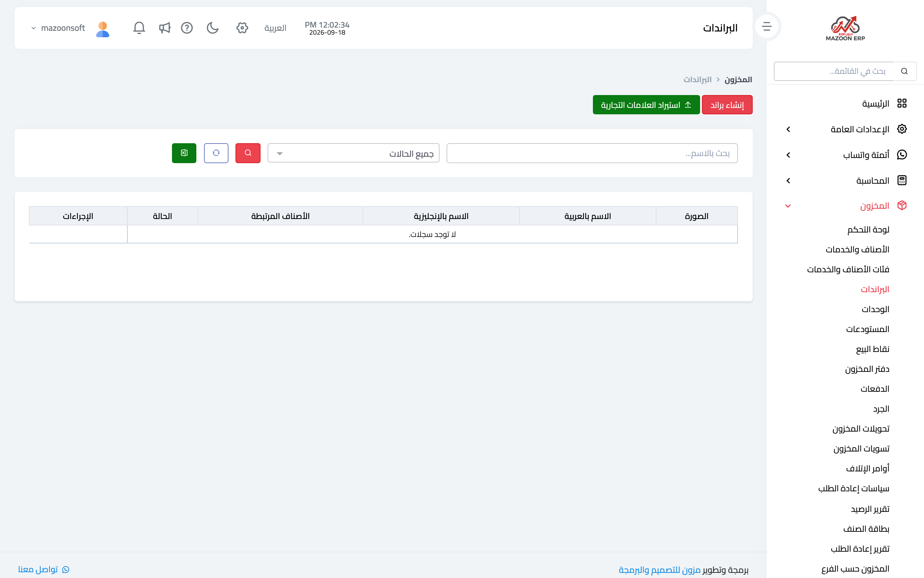Click إنشاء براند button
924x578 pixels.
pyautogui.click(x=727, y=105)
